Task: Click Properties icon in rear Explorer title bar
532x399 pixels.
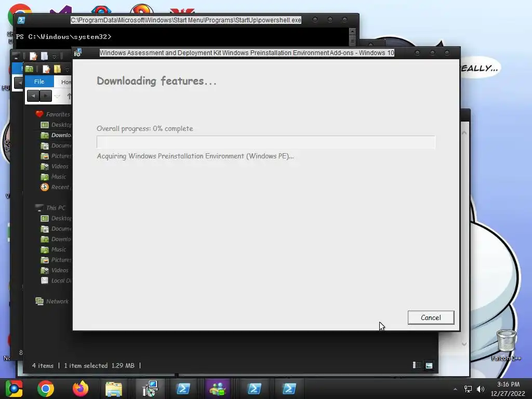Action: pos(33,56)
